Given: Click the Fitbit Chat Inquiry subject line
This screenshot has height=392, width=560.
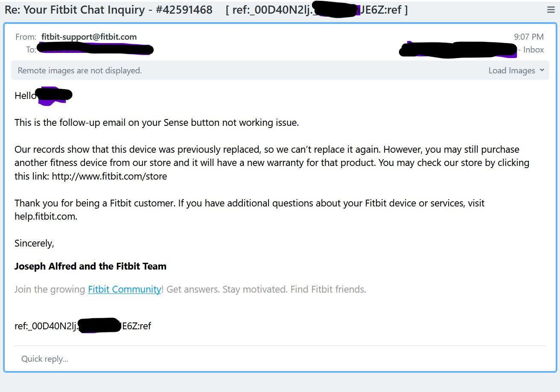Looking at the screenshot, I should 108,10.
